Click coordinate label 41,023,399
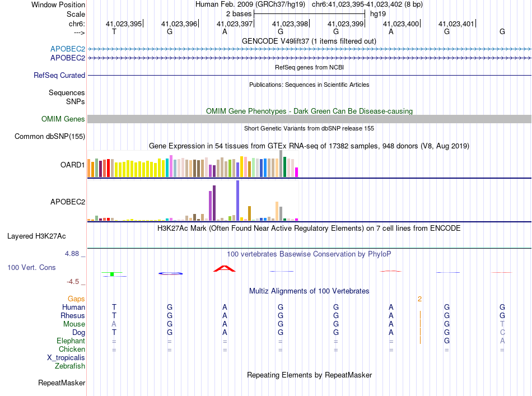The image size is (532, 396). coord(346,24)
